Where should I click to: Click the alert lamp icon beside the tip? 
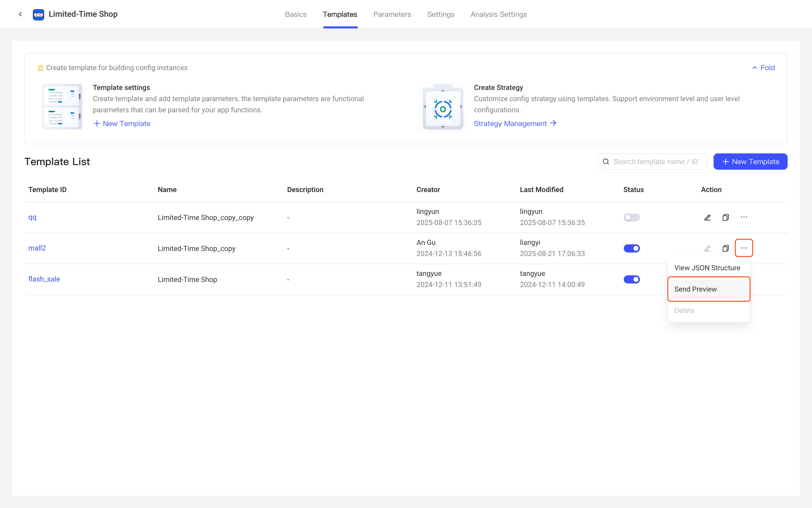coord(40,68)
